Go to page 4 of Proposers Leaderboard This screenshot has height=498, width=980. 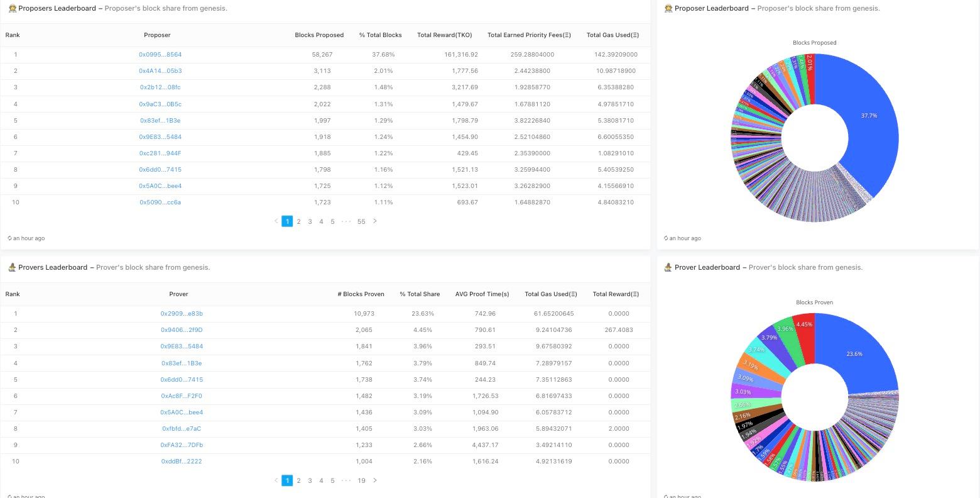point(321,221)
